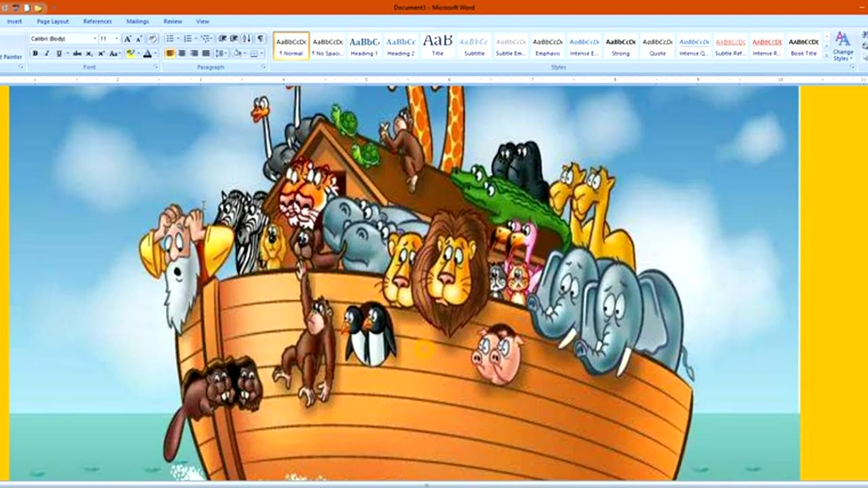
Task: Apply paragraph shading color
Action: pos(237,54)
